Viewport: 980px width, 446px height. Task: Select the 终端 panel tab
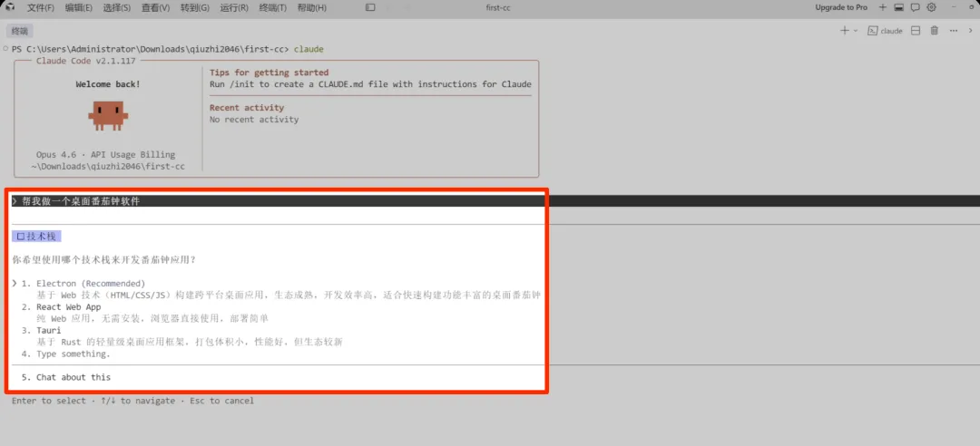20,31
